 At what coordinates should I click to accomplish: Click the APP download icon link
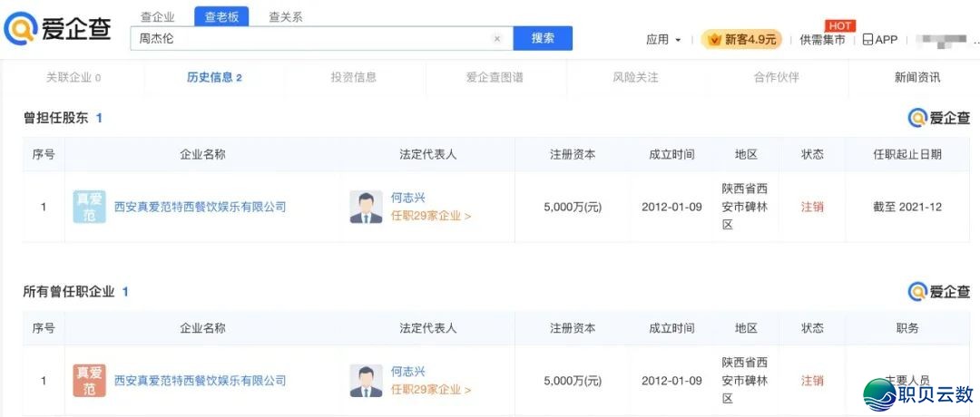(879, 39)
